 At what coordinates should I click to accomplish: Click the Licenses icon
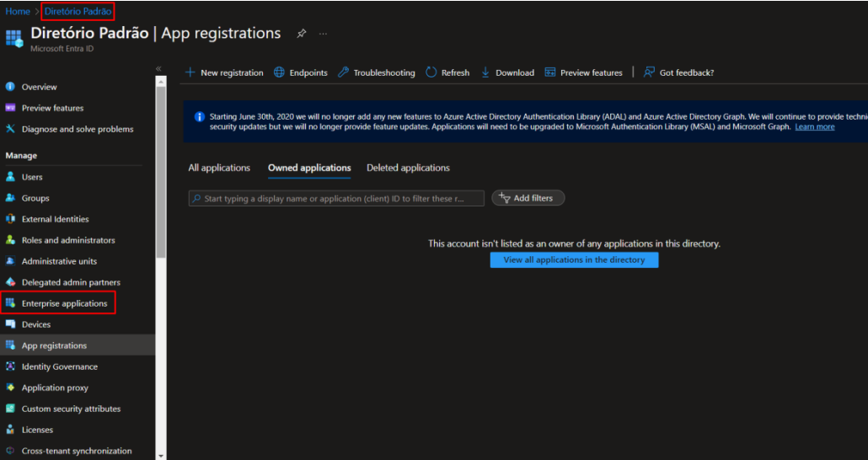click(x=10, y=430)
